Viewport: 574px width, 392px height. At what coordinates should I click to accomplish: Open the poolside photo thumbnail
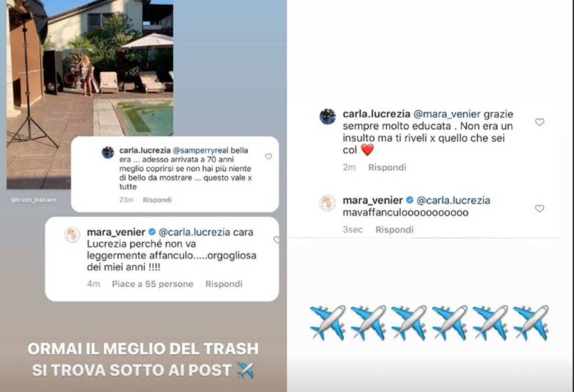tap(90, 94)
